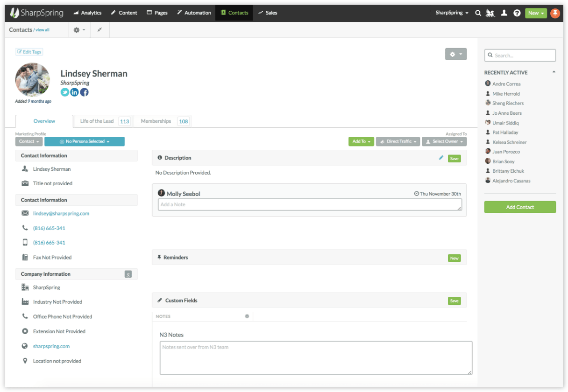Click the view all contacts link
Image resolution: width=568 pixels, height=392 pixels.
pyautogui.click(x=42, y=30)
